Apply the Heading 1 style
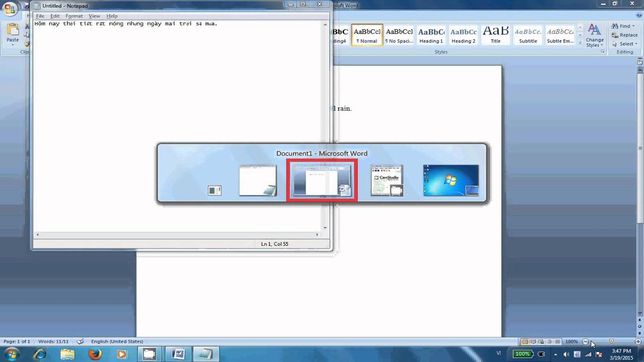Screen dimensions: 644x362 431,35
